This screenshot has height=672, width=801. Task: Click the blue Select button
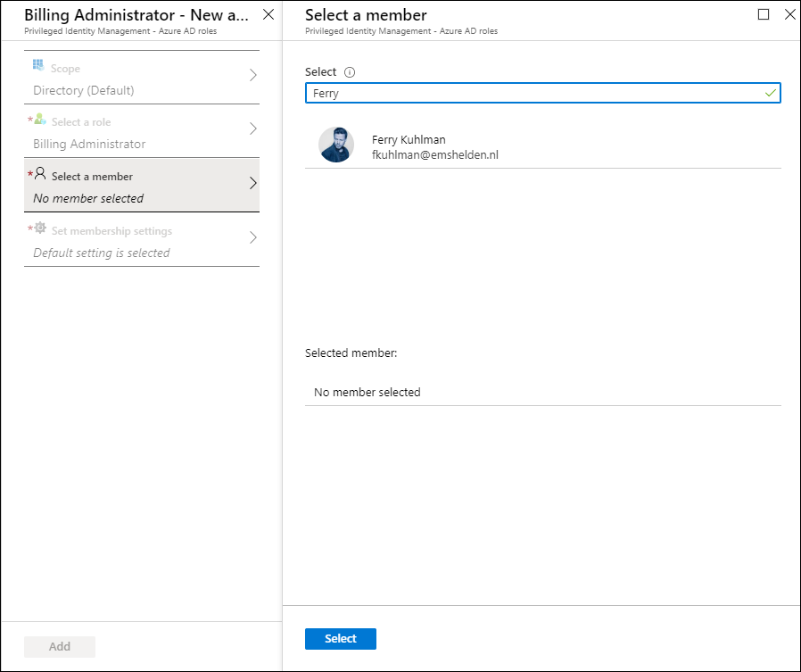[x=341, y=639]
